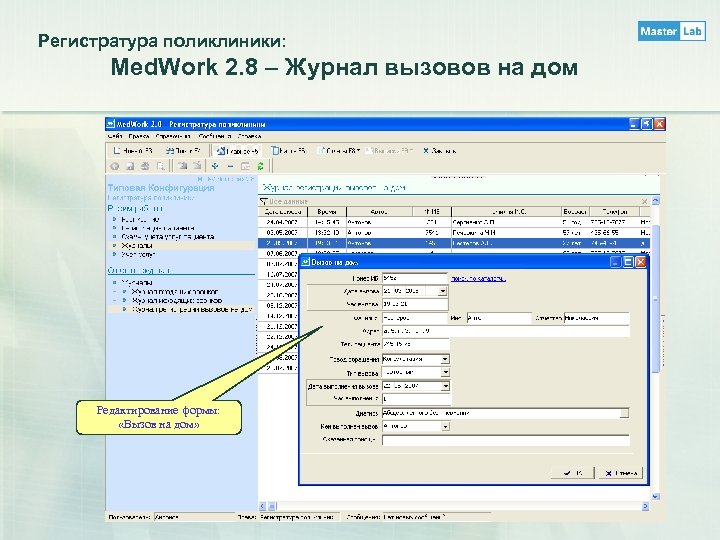
Task: Click the Номер ИБ input field
Action: point(415,278)
